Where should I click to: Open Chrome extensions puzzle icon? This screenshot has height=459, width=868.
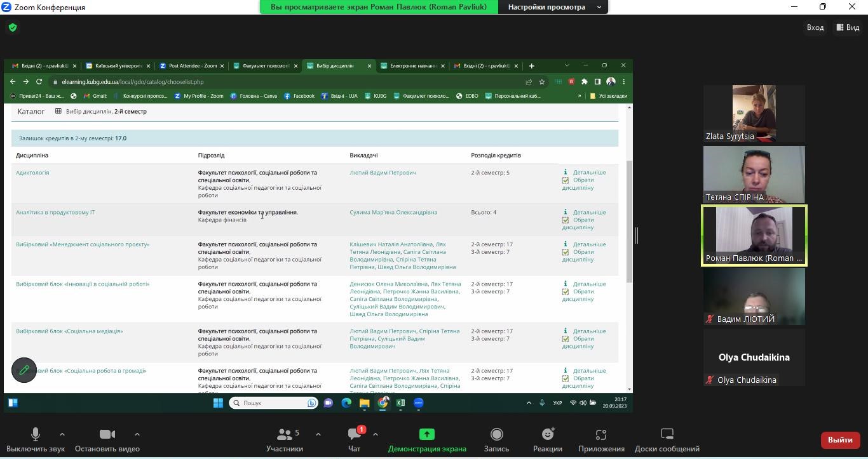(x=585, y=82)
